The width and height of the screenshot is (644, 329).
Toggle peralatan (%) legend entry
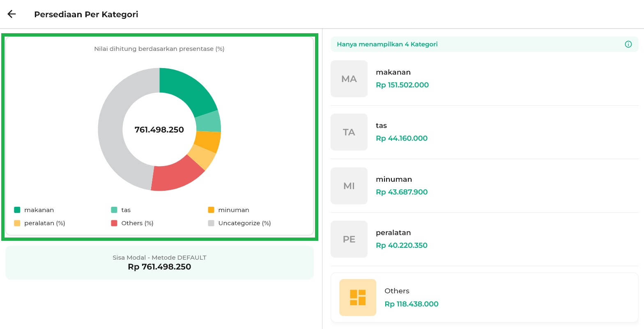[39, 223]
